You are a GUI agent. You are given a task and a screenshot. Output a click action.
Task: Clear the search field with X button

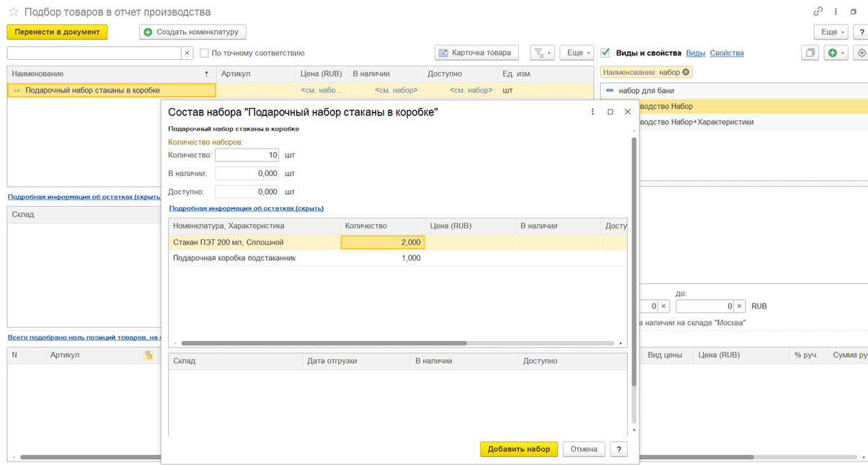(x=187, y=53)
